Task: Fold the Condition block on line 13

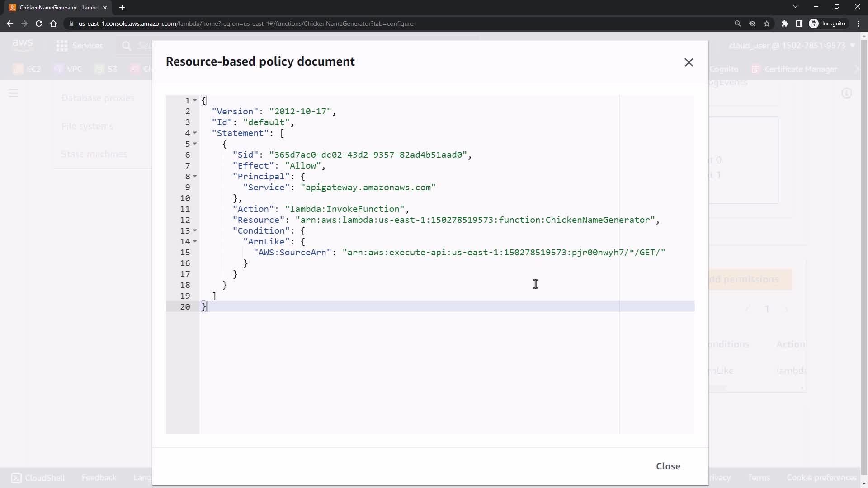Action: click(x=195, y=230)
